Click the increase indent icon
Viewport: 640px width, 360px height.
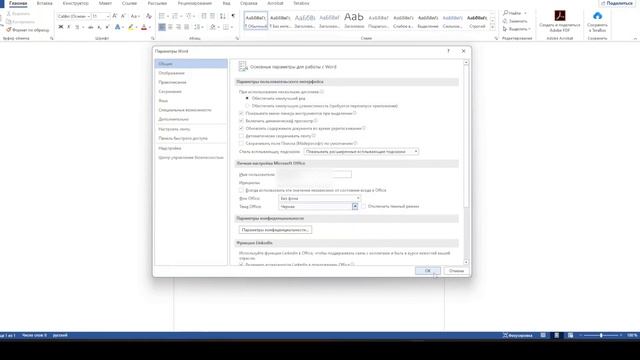pos(212,16)
